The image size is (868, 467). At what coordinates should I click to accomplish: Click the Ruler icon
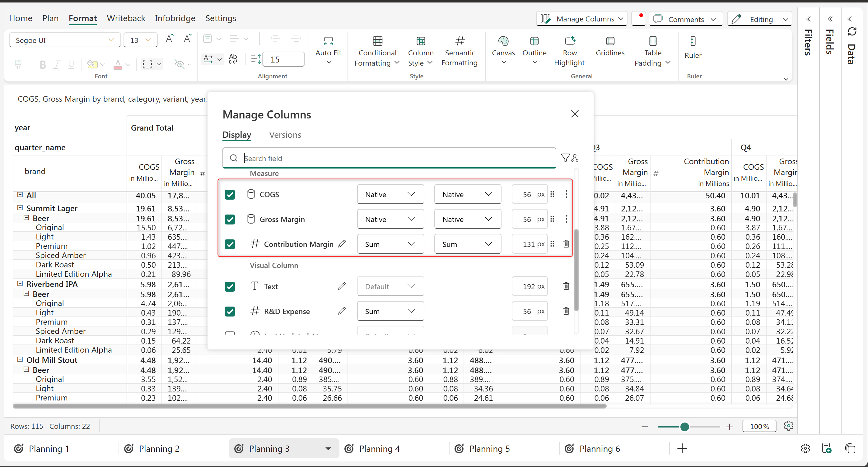click(693, 41)
